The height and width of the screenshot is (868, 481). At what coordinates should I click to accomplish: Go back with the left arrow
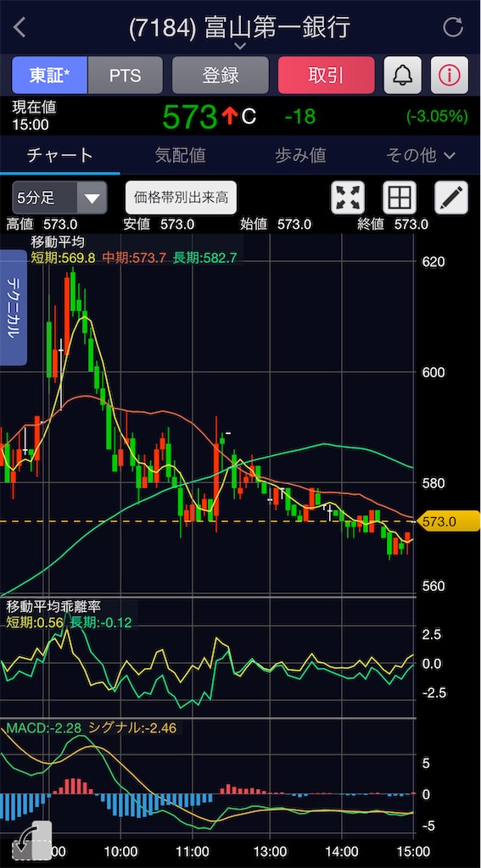(x=20, y=27)
